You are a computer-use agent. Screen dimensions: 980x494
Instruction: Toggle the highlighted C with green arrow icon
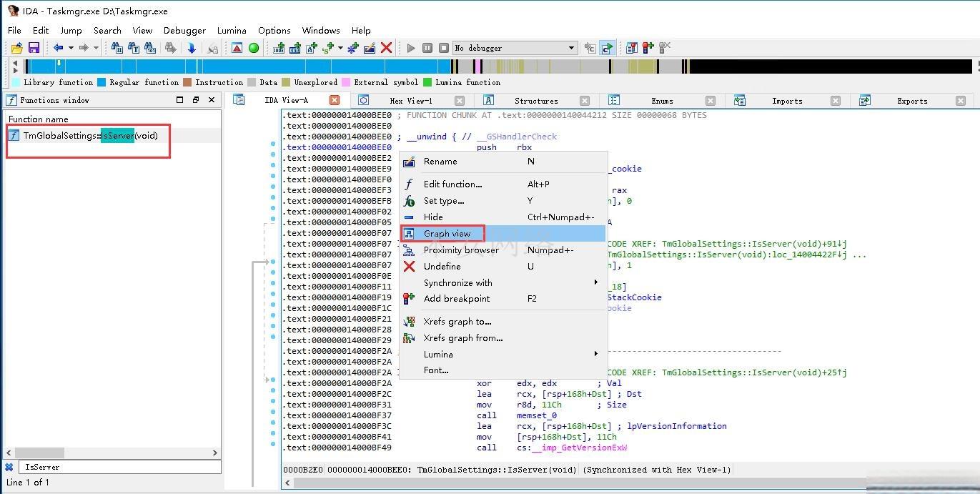pos(607,48)
